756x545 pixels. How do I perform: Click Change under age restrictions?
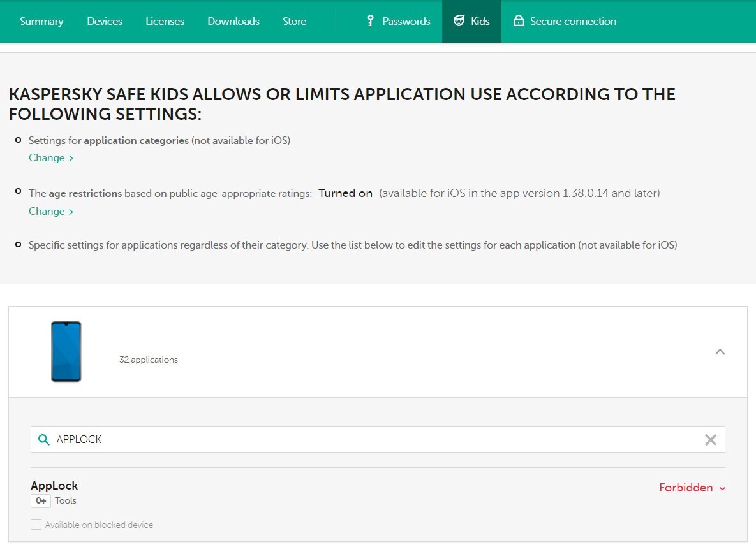point(51,211)
